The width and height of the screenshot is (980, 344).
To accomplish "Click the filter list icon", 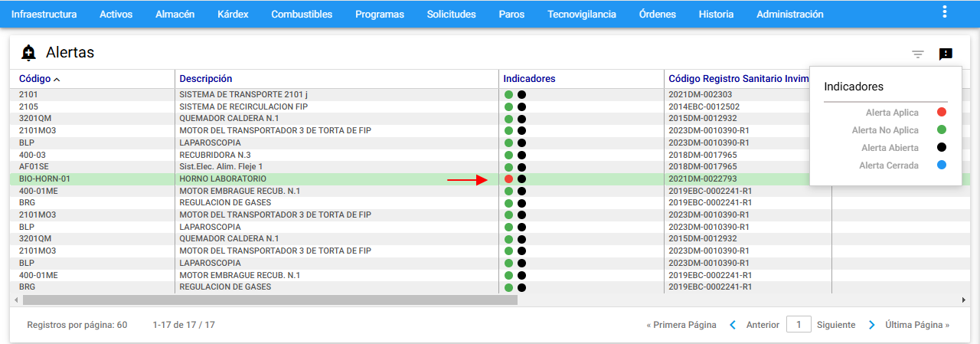I will [918, 54].
